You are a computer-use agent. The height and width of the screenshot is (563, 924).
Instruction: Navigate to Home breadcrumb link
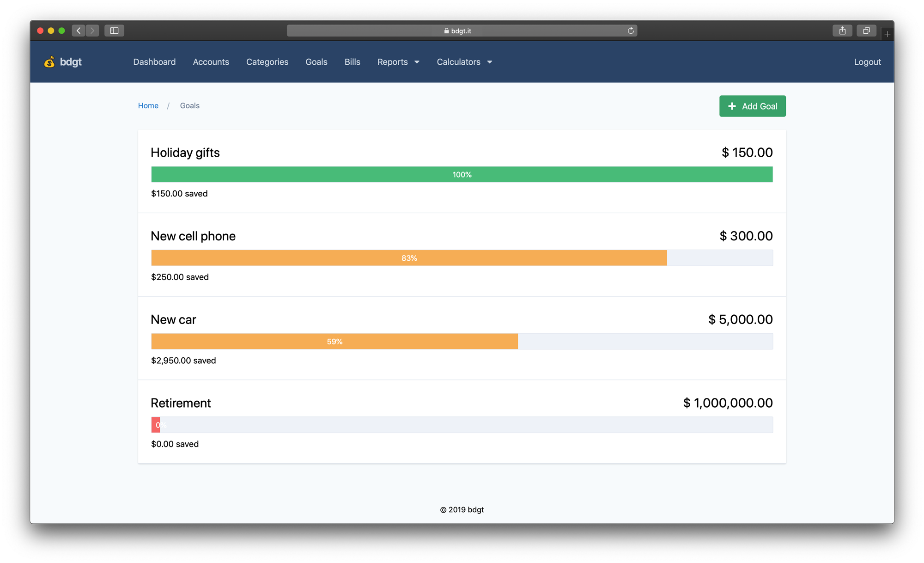(148, 105)
